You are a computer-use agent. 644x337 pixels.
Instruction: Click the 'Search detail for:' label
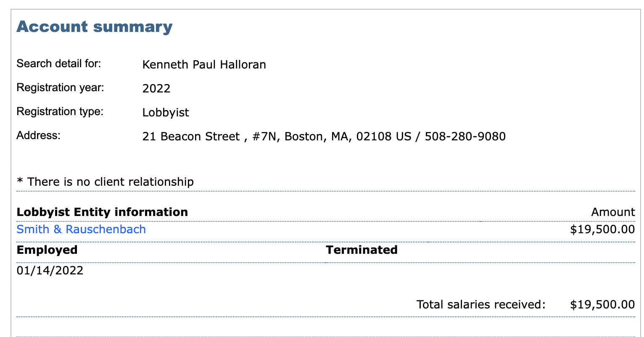point(59,64)
